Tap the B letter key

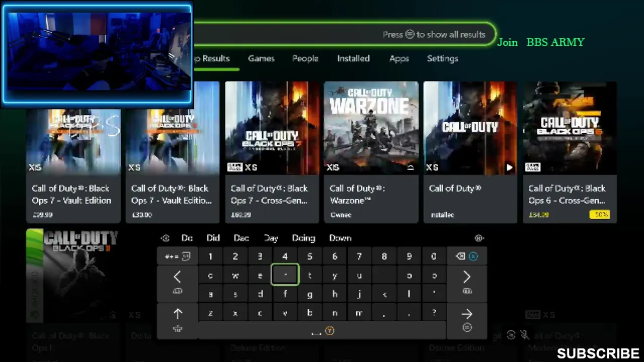click(x=309, y=313)
